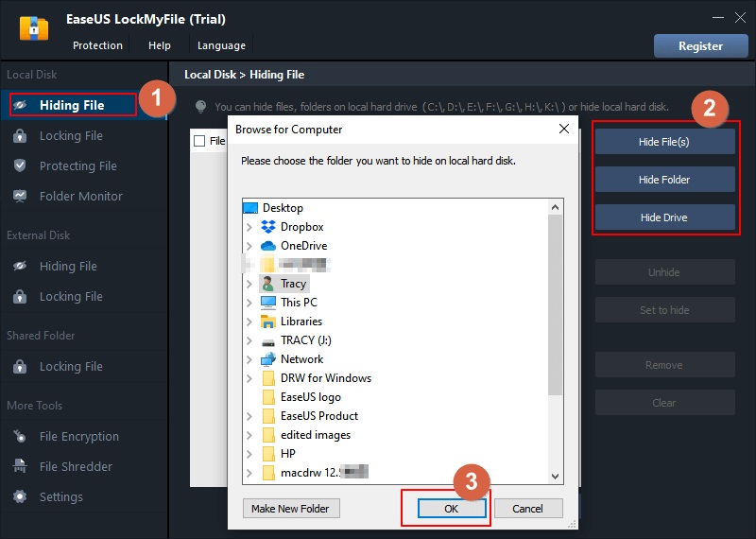Open File Encryption tool
Viewport: 756px width, 539px height.
83,436
